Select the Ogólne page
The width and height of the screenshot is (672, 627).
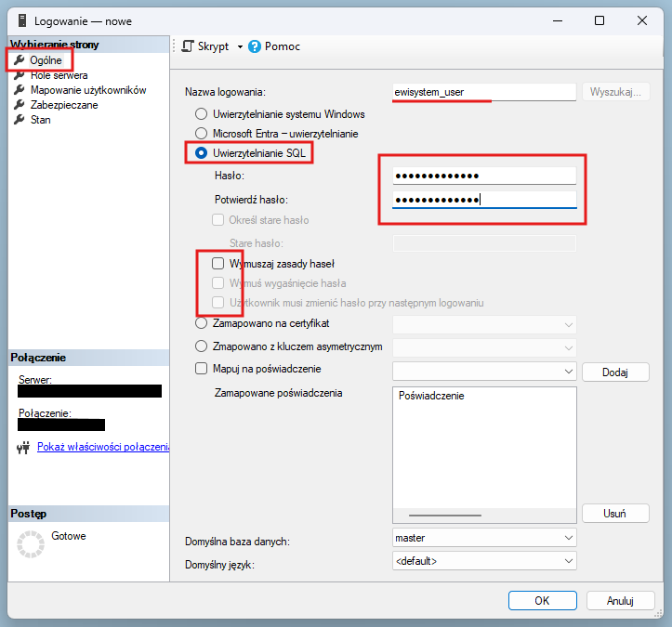46,60
